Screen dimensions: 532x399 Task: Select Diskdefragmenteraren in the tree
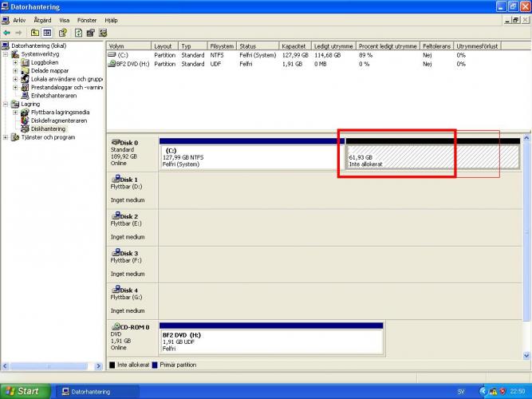point(58,120)
